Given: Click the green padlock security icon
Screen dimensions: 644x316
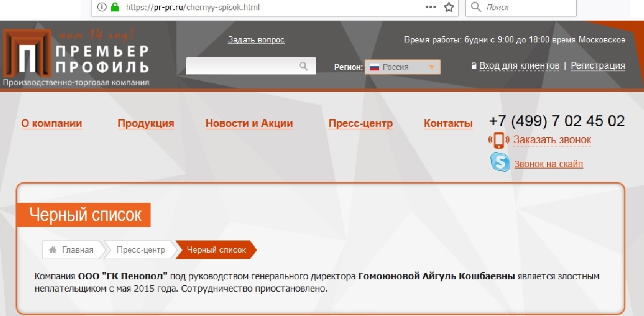Looking at the screenshot, I should pyautogui.click(x=115, y=7).
